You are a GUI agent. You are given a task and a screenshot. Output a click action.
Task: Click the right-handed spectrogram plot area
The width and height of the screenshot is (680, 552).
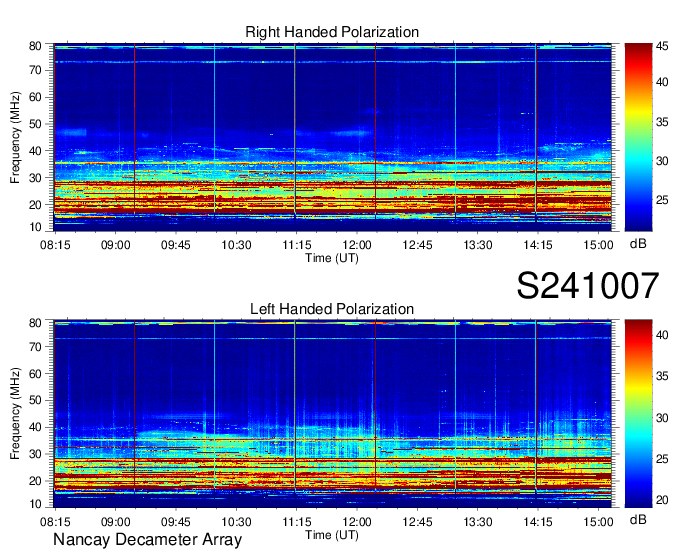point(333,137)
